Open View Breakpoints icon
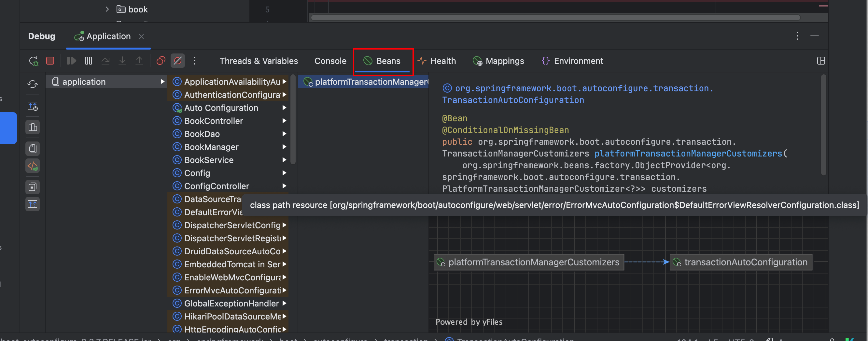868x341 pixels. 161,61
